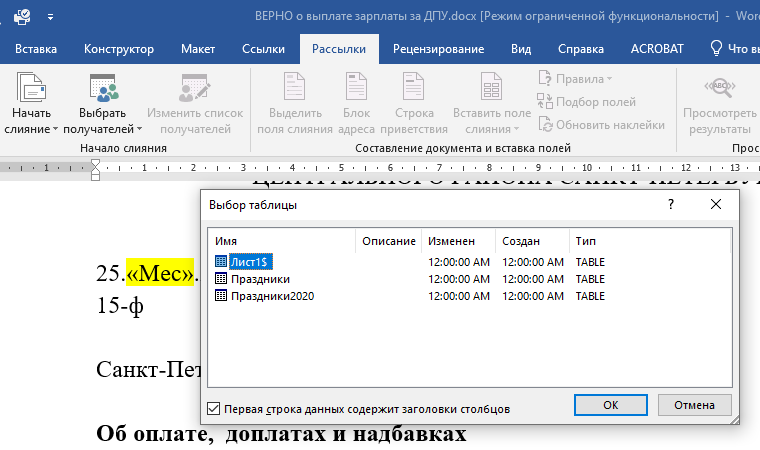
Task: Click the Tell Me lightbulb search
Action: 716,48
